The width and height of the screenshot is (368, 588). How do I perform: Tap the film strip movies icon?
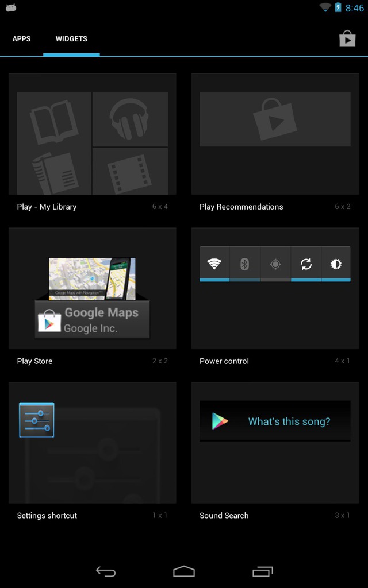click(129, 173)
